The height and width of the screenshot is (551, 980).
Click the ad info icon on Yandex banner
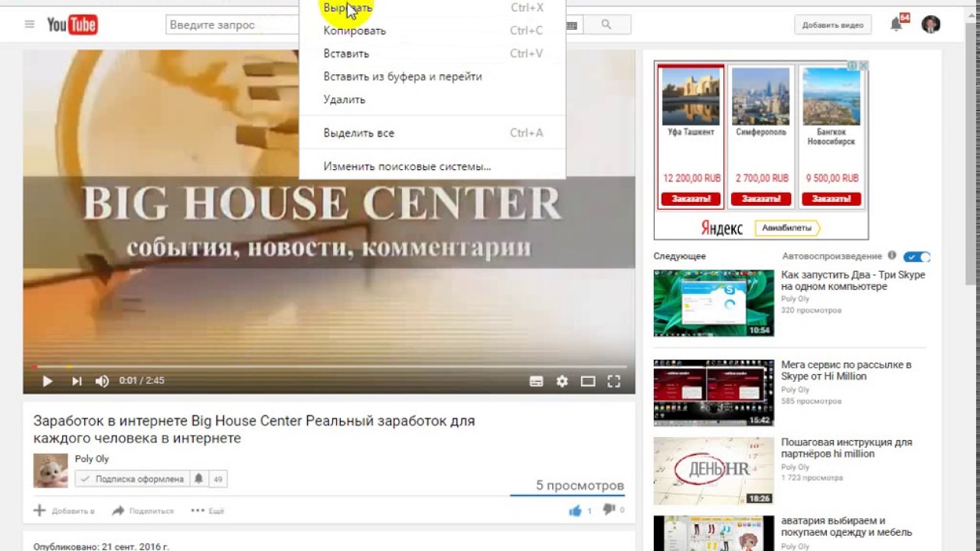851,66
